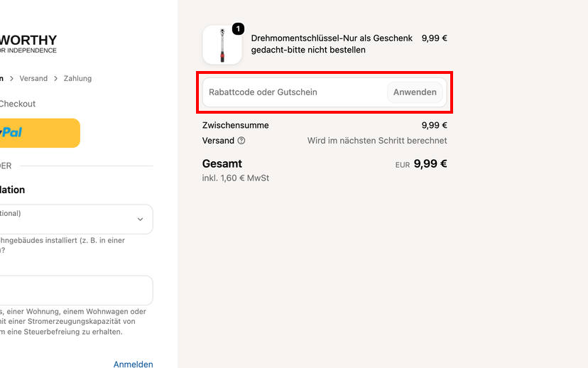The width and height of the screenshot is (588, 368).
Task: Click the empty text field below dropdown
Action: (75, 291)
